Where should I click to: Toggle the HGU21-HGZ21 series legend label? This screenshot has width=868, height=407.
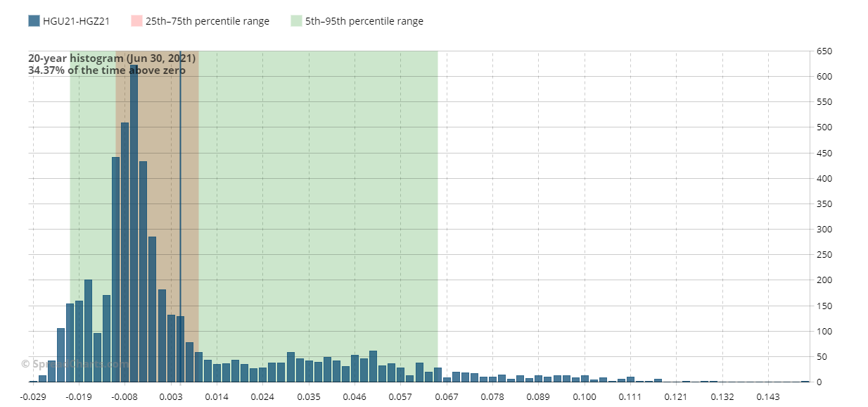(76, 21)
